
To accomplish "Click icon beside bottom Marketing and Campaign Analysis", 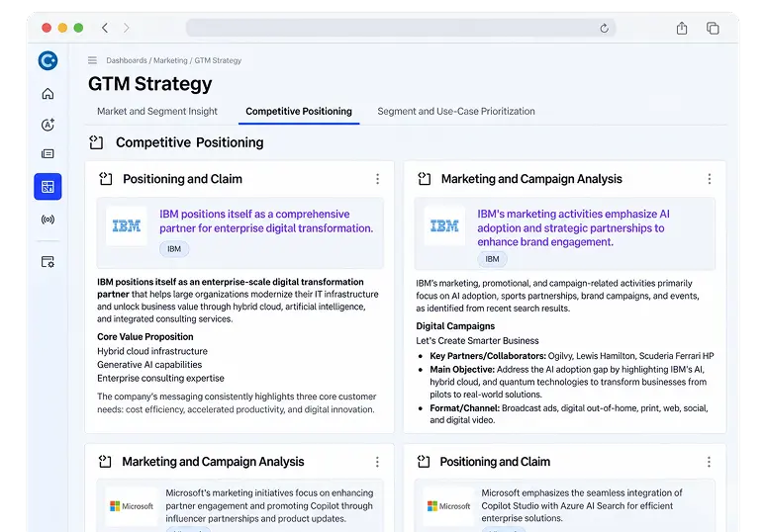I will [105, 461].
